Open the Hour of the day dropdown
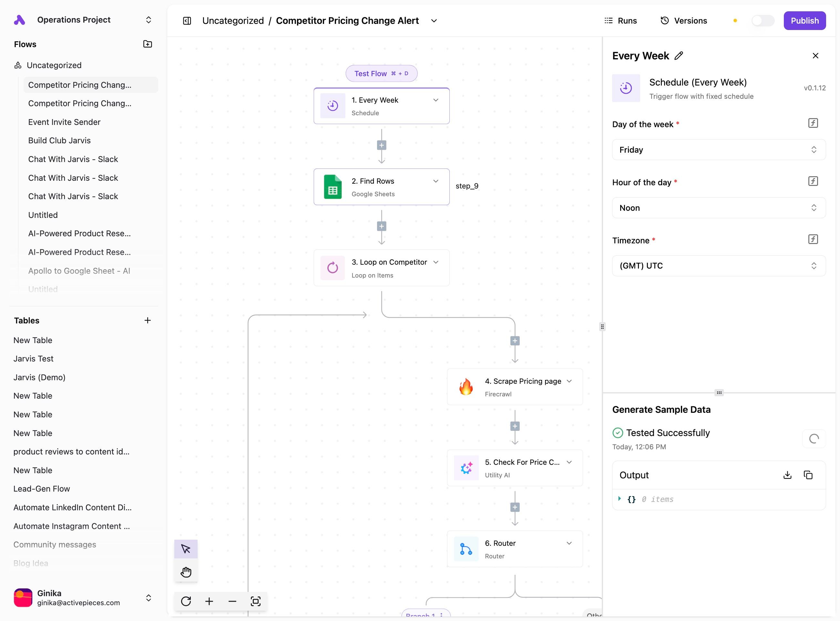This screenshot has height=621, width=840. [719, 208]
